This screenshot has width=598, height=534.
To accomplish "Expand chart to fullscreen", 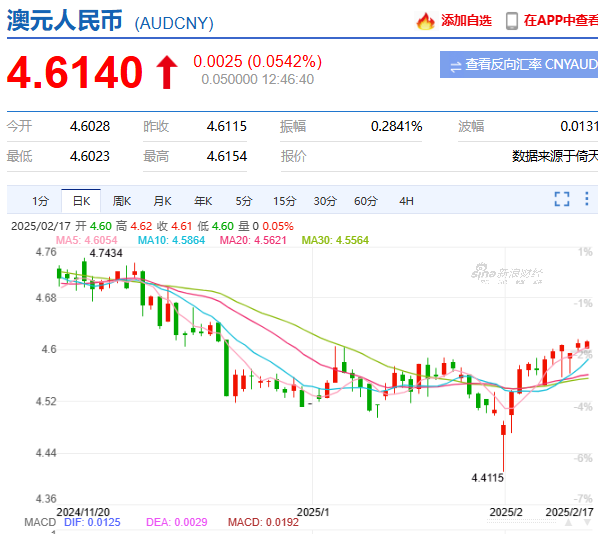I will tap(562, 199).
